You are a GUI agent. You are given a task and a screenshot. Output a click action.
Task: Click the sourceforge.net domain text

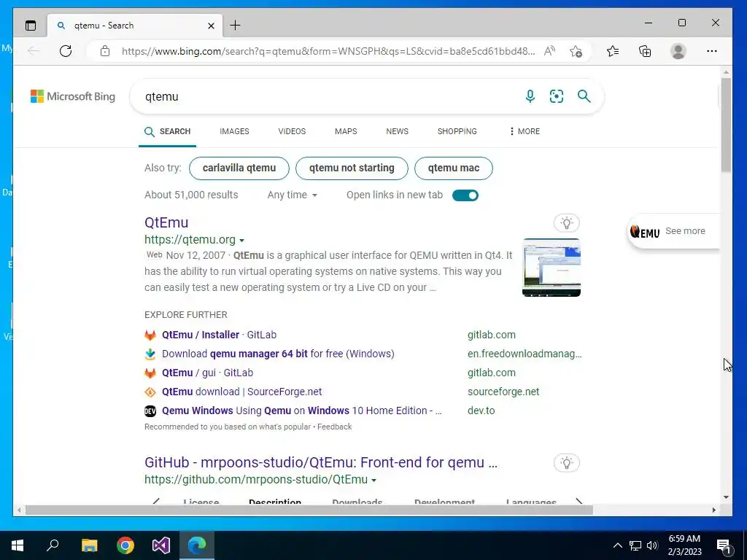[503, 392]
